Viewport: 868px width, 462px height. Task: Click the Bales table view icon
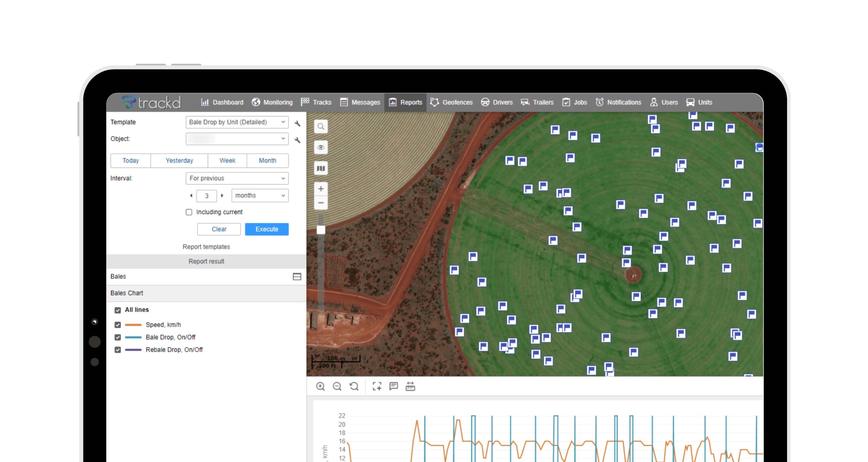tap(297, 277)
